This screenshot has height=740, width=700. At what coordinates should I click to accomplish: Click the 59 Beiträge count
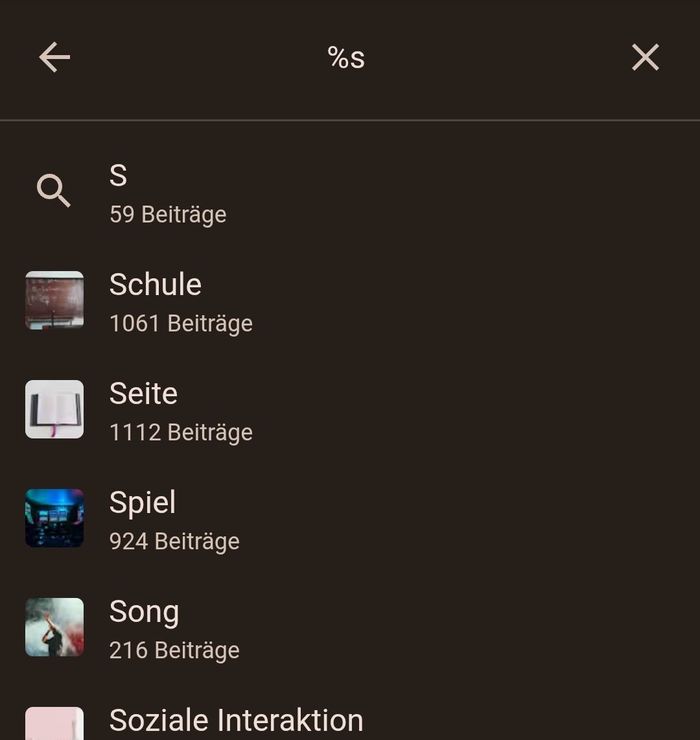[x=168, y=215]
